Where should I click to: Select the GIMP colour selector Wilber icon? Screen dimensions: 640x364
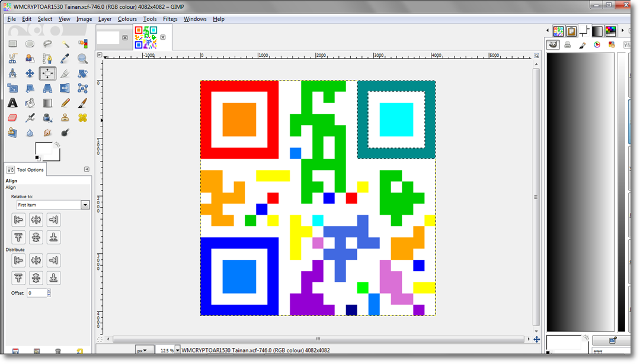[553, 45]
